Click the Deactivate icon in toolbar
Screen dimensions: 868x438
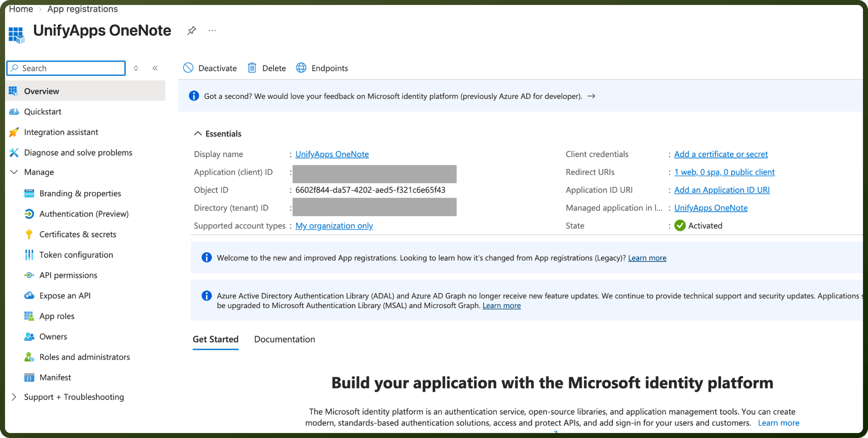pyautogui.click(x=188, y=68)
